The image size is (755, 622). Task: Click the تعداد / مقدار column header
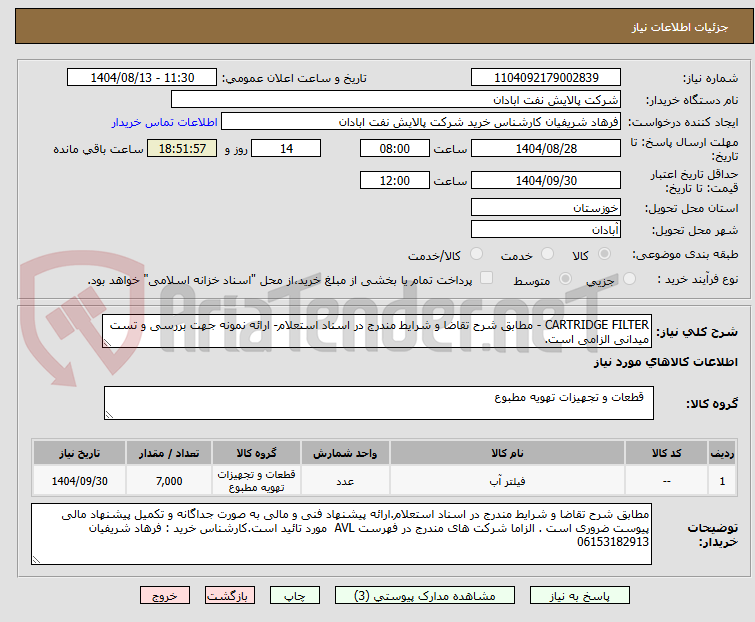coord(169,453)
